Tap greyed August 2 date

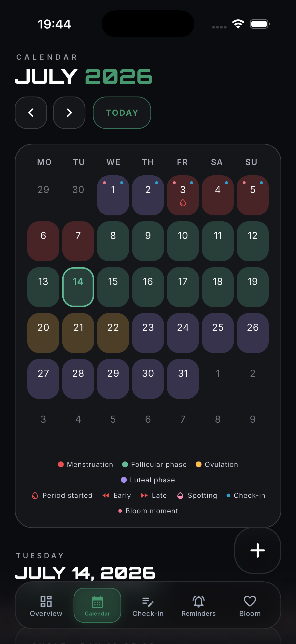click(253, 374)
